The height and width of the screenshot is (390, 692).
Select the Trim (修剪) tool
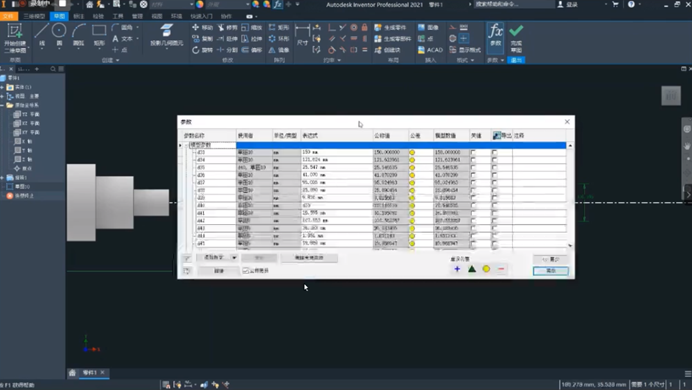tap(227, 27)
